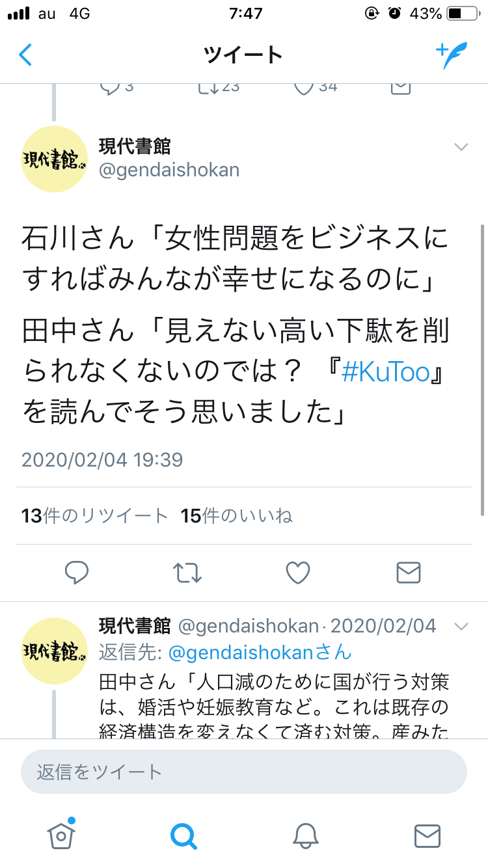Open the #KuToo hashtag link
The width and height of the screenshot is (488, 868).
[385, 373]
